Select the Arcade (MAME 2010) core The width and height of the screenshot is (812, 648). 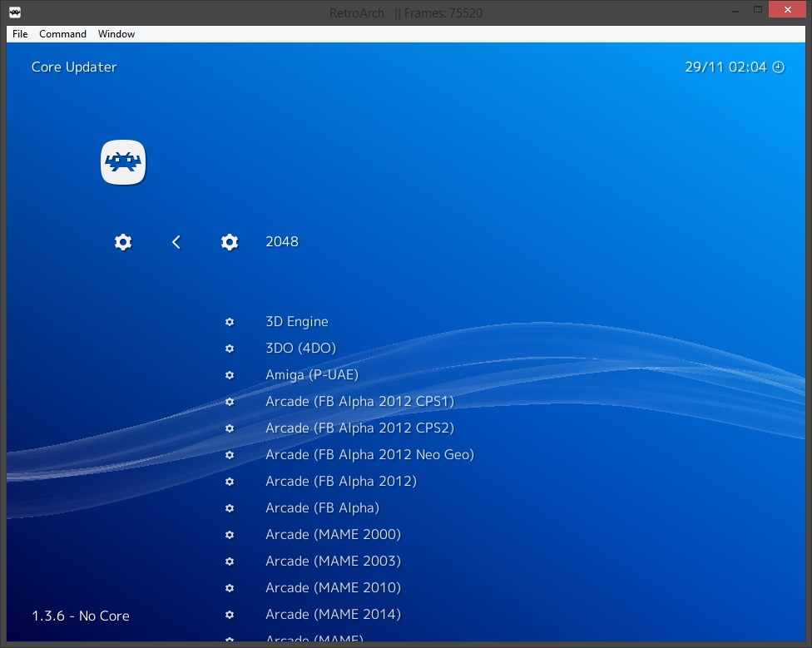[333, 588]
